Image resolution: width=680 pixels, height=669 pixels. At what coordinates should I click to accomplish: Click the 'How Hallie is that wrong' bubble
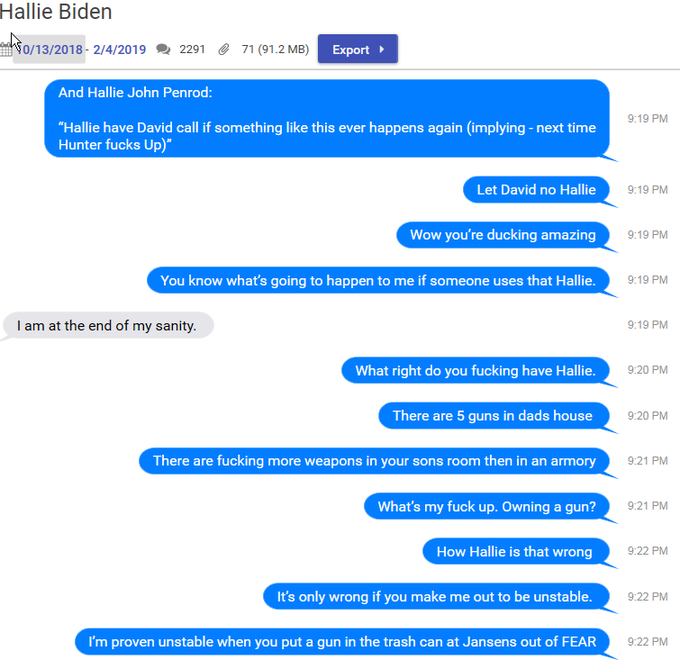pyautogui.click(x=516, y=551)
